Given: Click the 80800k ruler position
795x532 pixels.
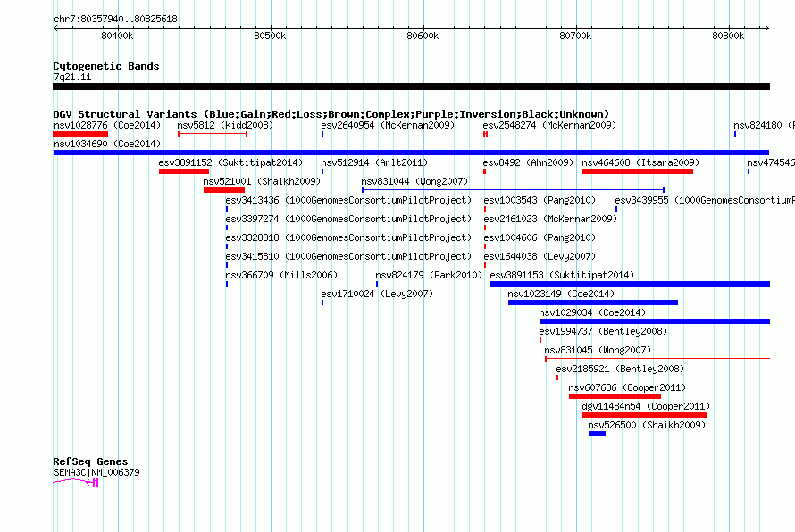Looking at the screenshot, I should 728,36.
